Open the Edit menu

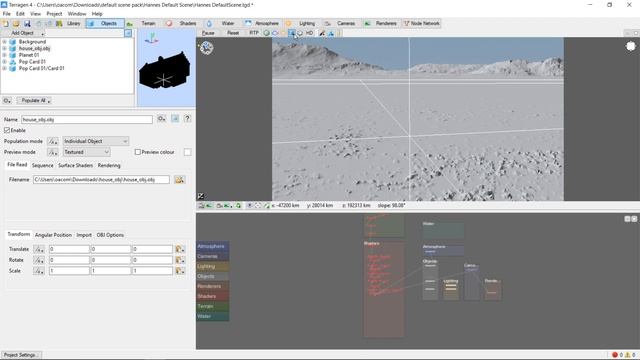20,14
